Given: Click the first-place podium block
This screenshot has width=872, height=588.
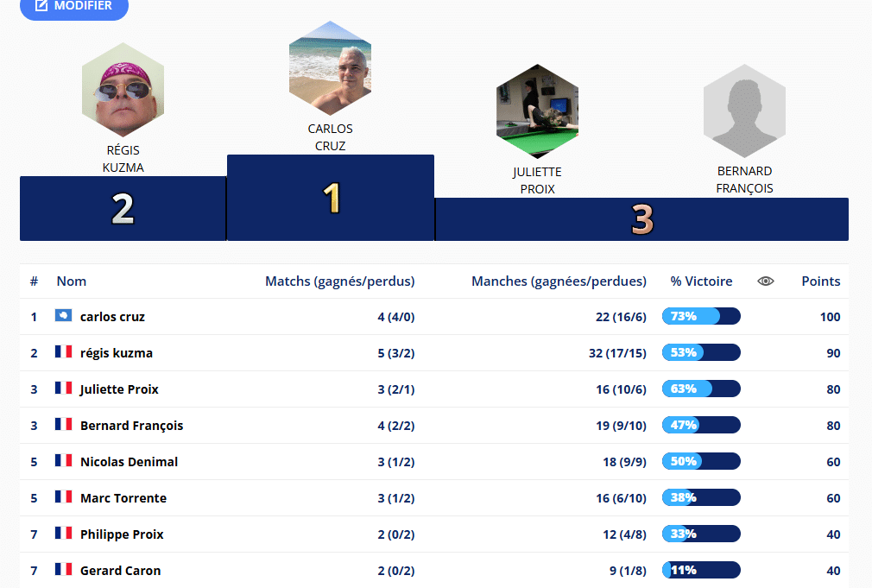Looking at the screenshot, I should coord(331,198).
